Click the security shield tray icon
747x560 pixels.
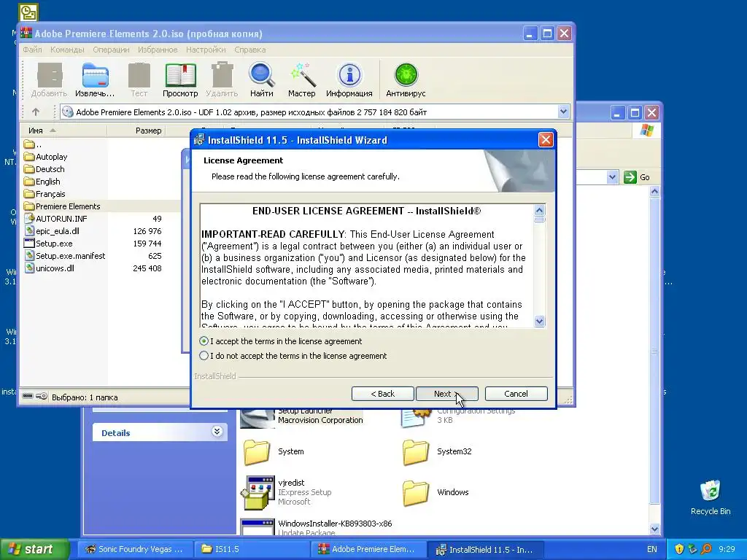[679, 549]
